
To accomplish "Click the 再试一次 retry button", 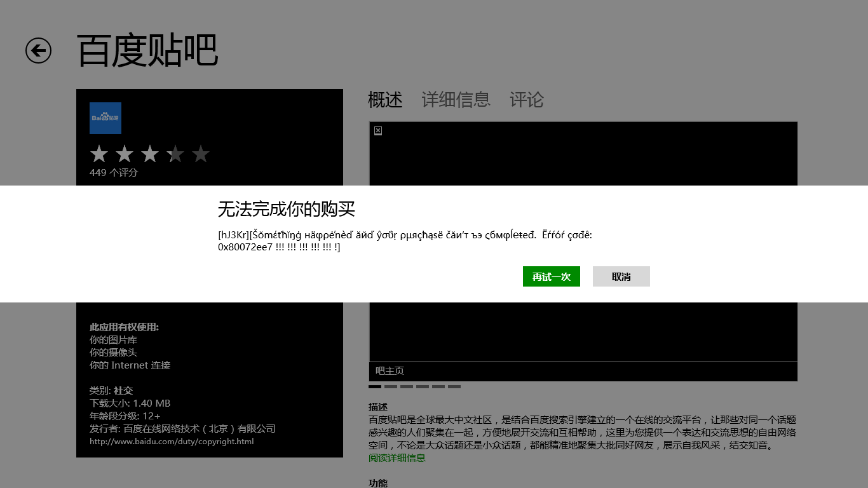I will click(552, 276).
